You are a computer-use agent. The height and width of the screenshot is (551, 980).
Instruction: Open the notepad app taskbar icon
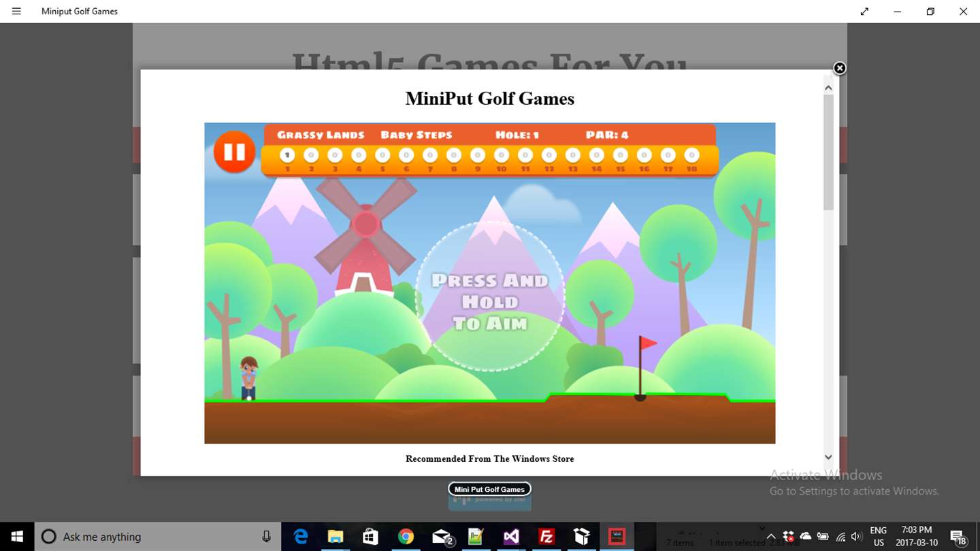click(x=476, y=537)
